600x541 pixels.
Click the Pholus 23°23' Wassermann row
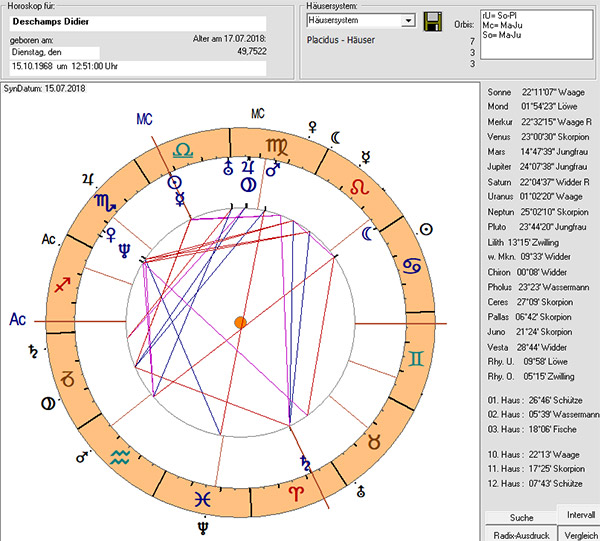click(x=538, y=287)
